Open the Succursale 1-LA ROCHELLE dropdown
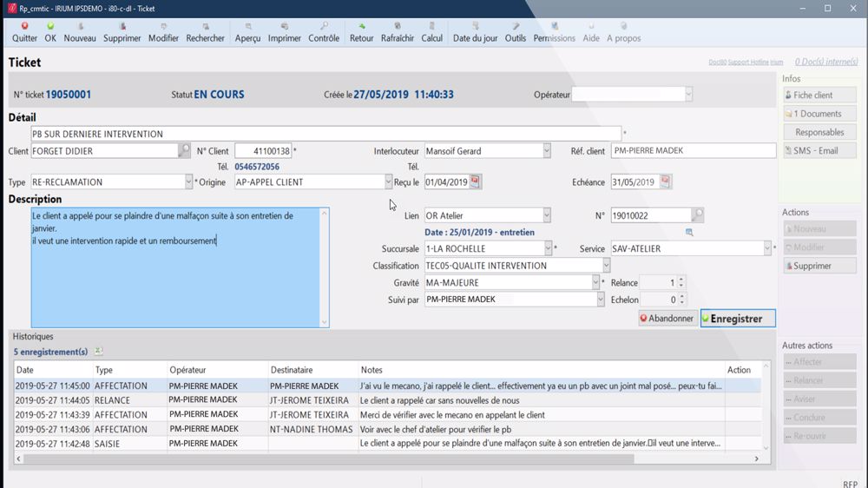 pos(548,248)
